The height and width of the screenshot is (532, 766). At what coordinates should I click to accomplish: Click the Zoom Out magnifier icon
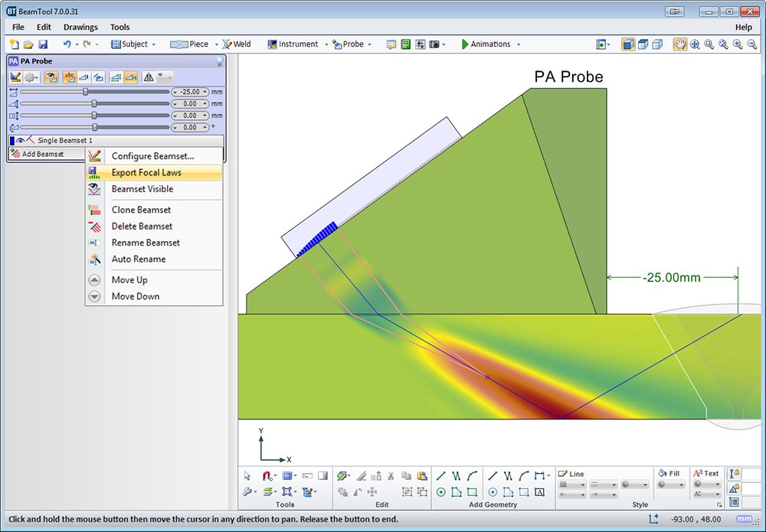coord(752,44)
